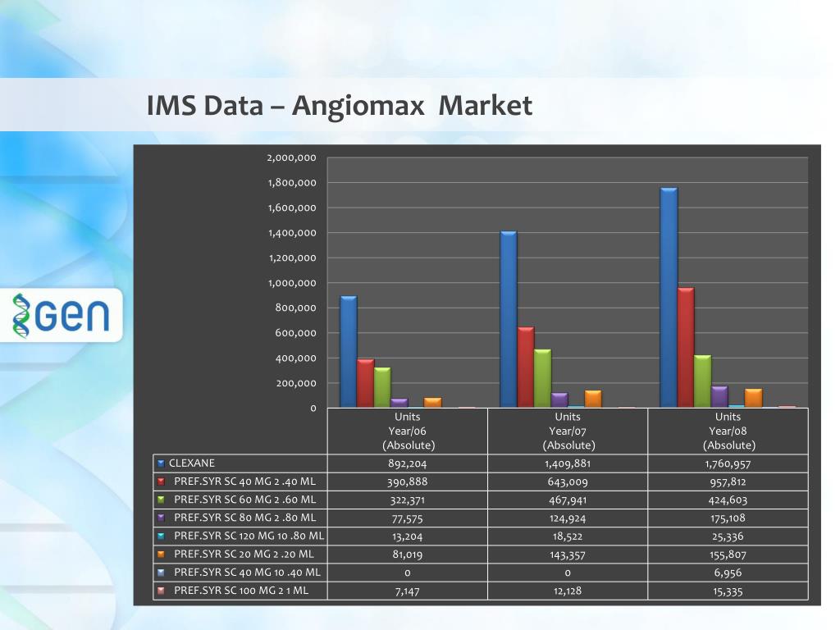Click the cell value 1,760,957
The image size is (840, 630).
[x=728, y=464]
